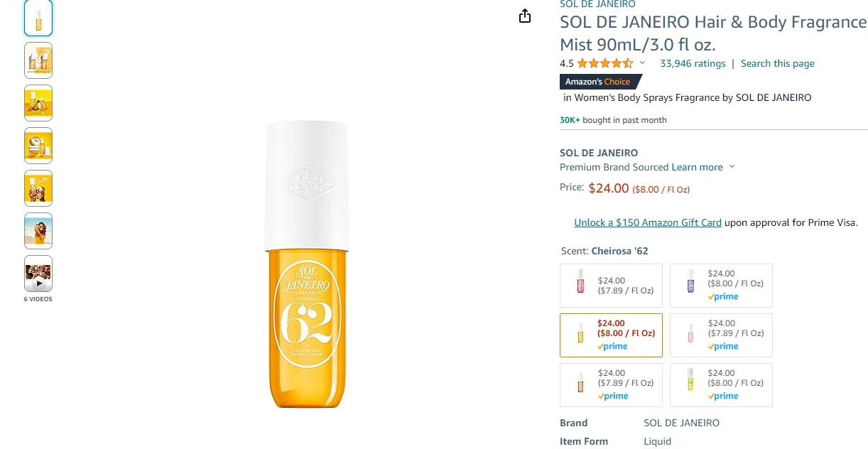This screenshot has width=868, height=449.
Task: Open the SOL DE JANEIRO brand link
Action: pos(597,4)
